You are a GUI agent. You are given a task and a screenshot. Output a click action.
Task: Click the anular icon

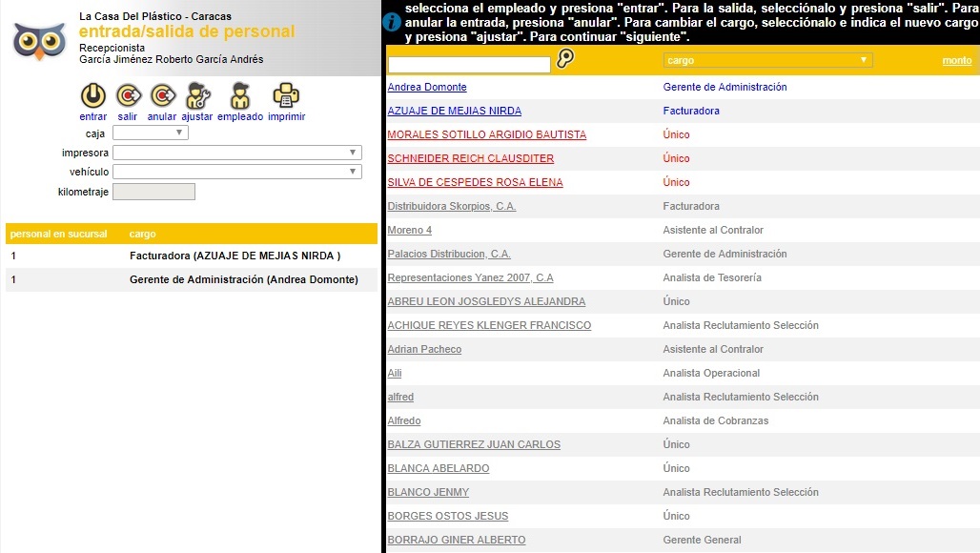[x=163, y=95]
